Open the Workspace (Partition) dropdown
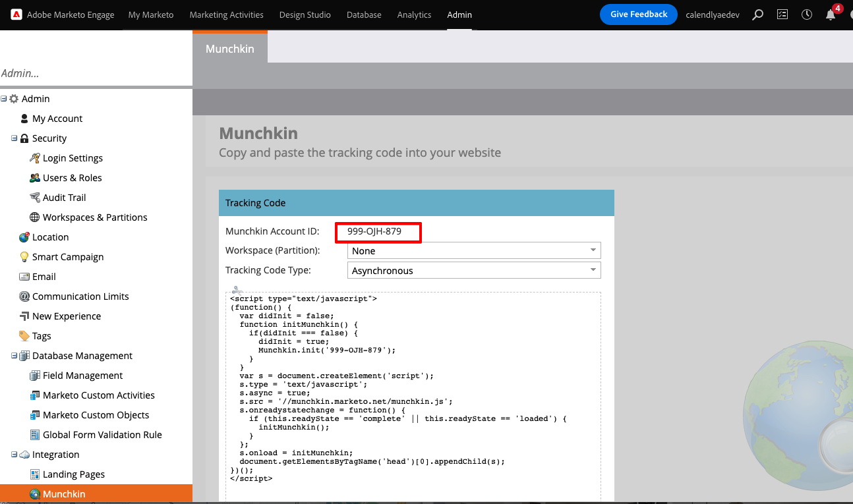This screenshot has width=853, height=504. point(473,251)
